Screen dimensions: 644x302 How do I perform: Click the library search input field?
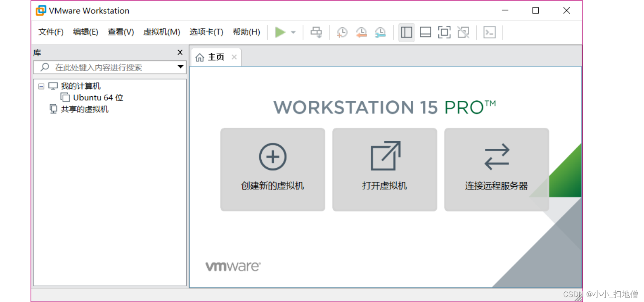click(x=110, y=67)
